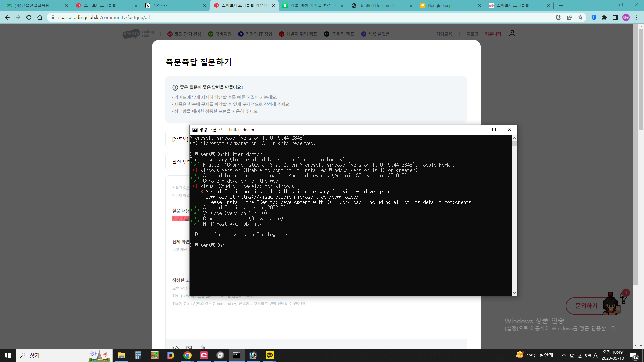
Task: Click the 'HTTP Host Availability' line
Action: (226, 224)
